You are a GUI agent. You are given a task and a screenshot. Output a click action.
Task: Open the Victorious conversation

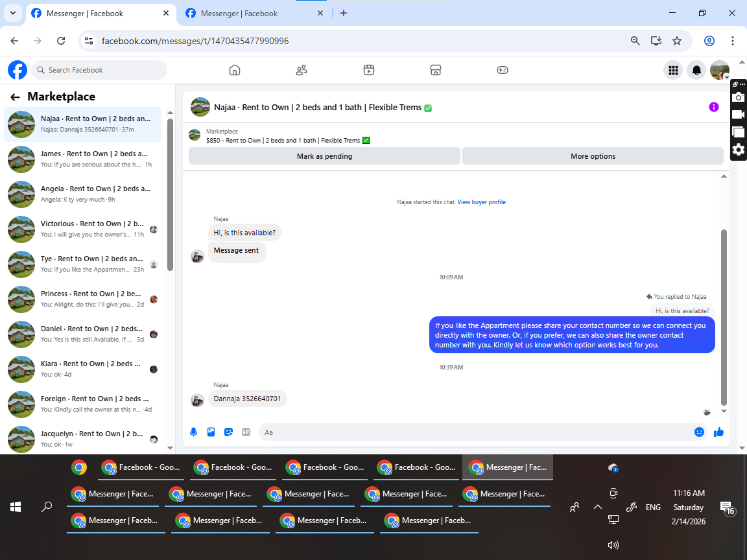coord(83,229)
